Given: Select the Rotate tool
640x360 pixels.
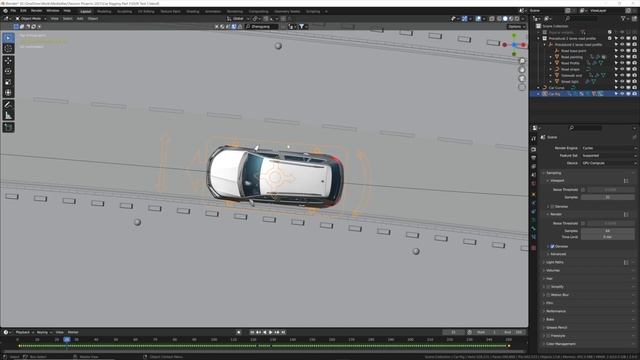Looking at the screenshot, I should [x=8, y=71].
